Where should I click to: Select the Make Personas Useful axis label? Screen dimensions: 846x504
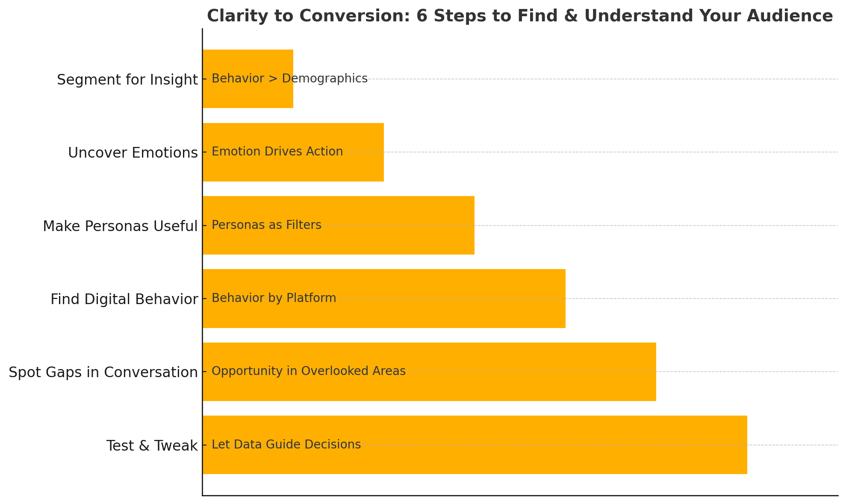click(x=120, y=226)
